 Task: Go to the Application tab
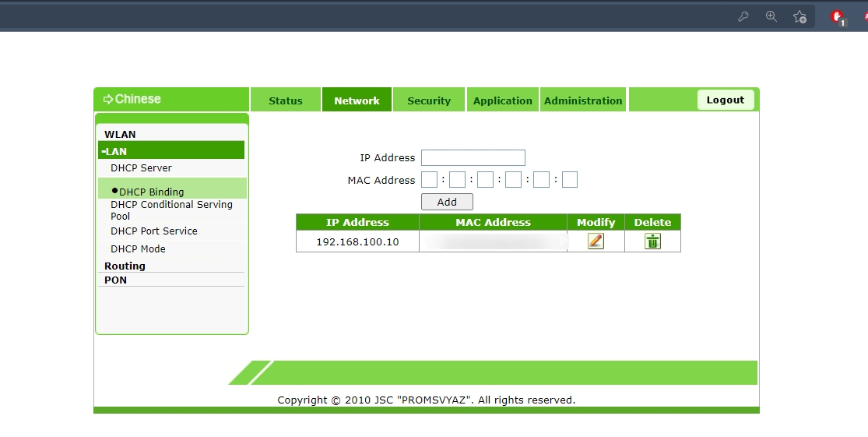(x=503, y=100)
